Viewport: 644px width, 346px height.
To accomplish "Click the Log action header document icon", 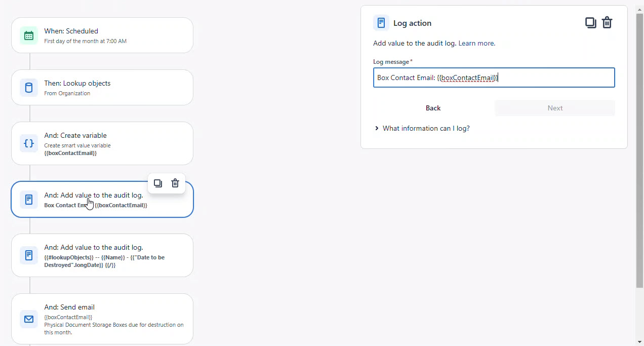I will (381, 23).
